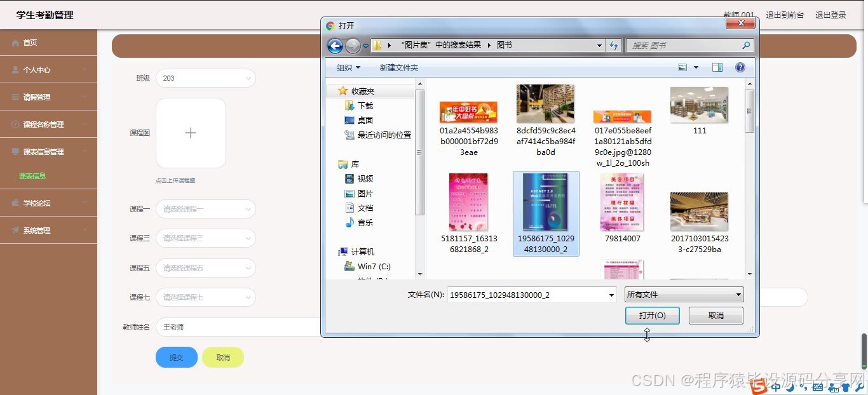Click 取消 in the file dialog
This screenshot has width=868, height=395.
[x=716, y=316]
